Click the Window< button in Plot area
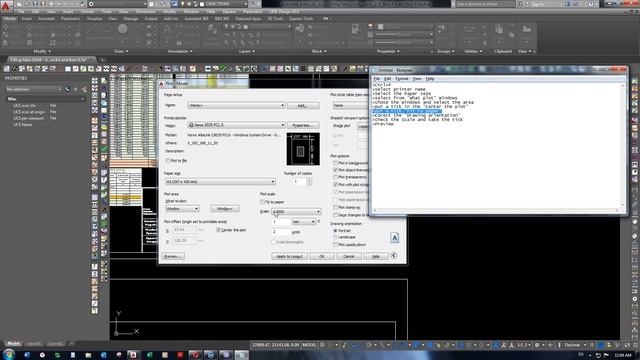This screenshot has width=640, height=360. pyautogui.click(x=225, y=209)
